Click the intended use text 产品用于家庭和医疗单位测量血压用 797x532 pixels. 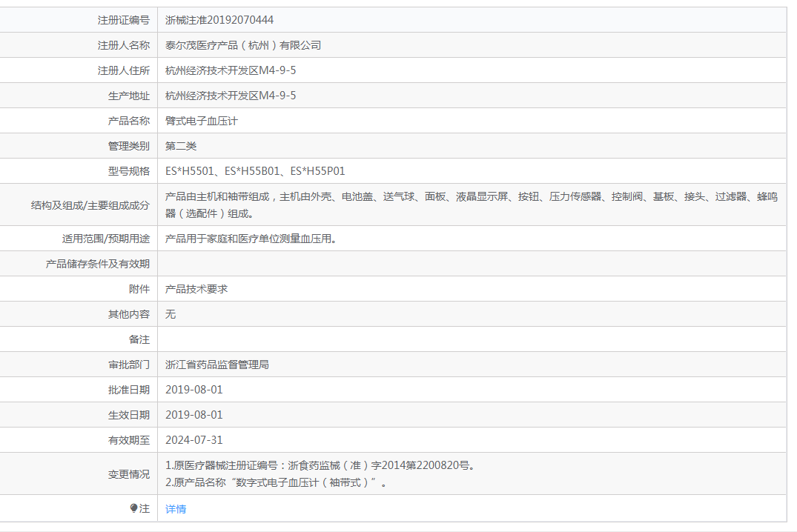coord(251,239)
